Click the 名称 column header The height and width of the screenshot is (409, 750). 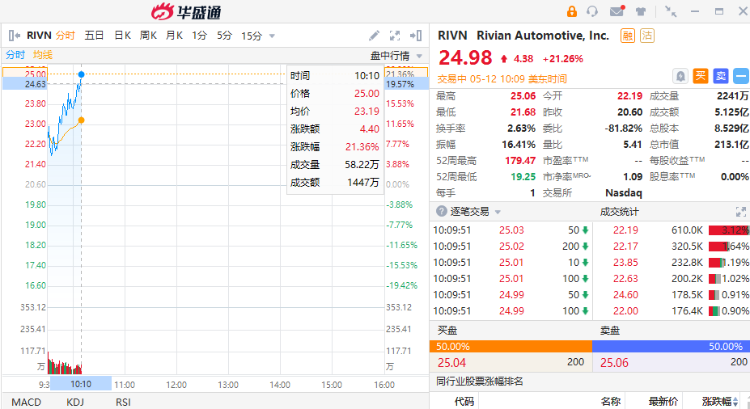point(611,402)
